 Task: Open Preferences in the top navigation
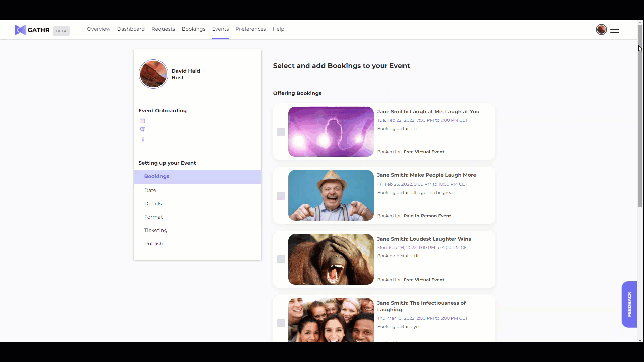(251, 29)
